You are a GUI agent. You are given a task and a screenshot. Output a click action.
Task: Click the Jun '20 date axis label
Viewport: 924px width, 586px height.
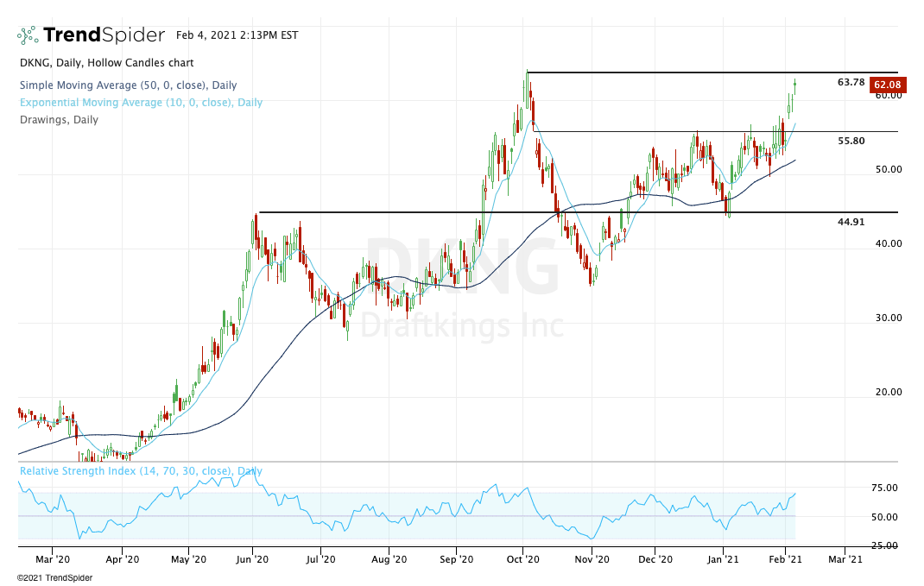coord(252,559)
